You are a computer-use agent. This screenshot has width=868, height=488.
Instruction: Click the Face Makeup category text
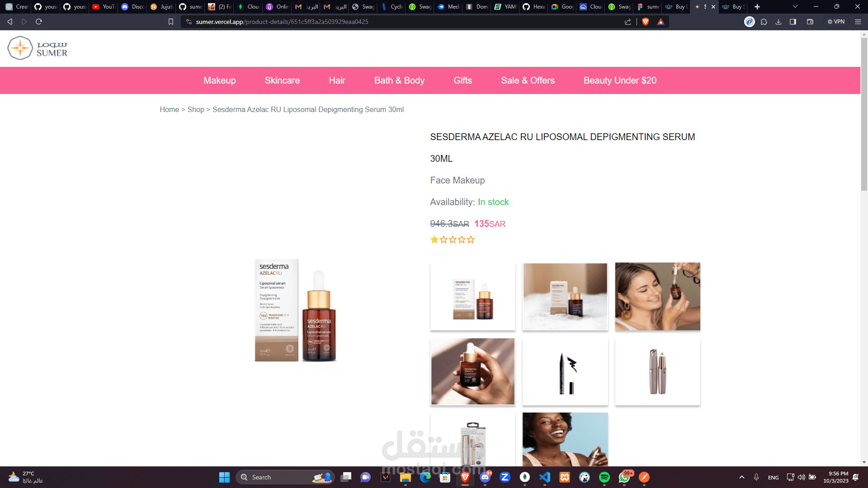(x=458, y=180)
